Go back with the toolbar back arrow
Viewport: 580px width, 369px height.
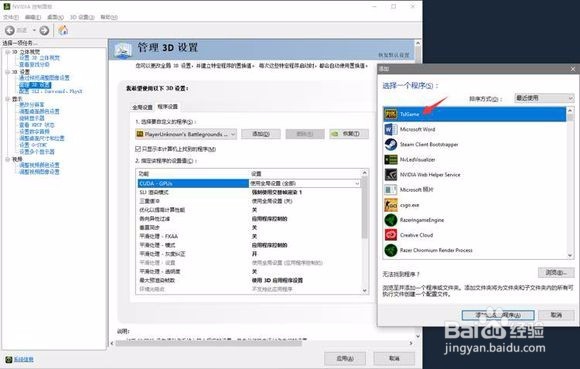pyautogui.click(x=10, y=30)
